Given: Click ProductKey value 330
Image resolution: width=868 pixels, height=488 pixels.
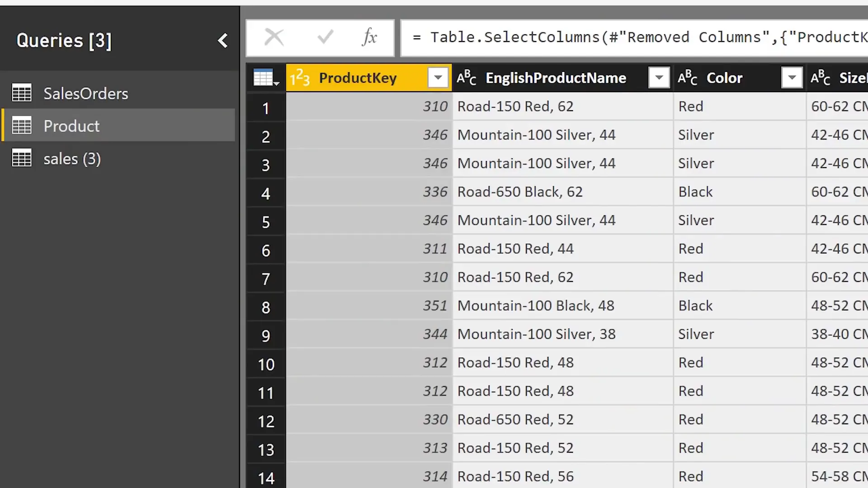Looking at the screenshot, I should (x=369, y=419).
